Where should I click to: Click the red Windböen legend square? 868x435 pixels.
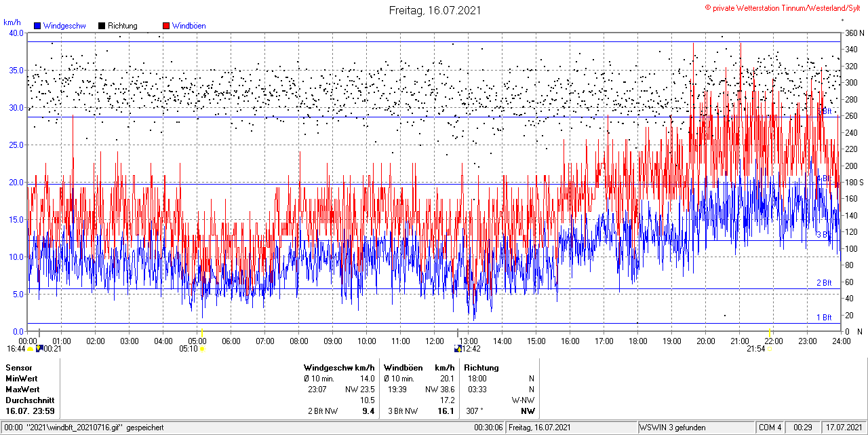click(166, 26)
